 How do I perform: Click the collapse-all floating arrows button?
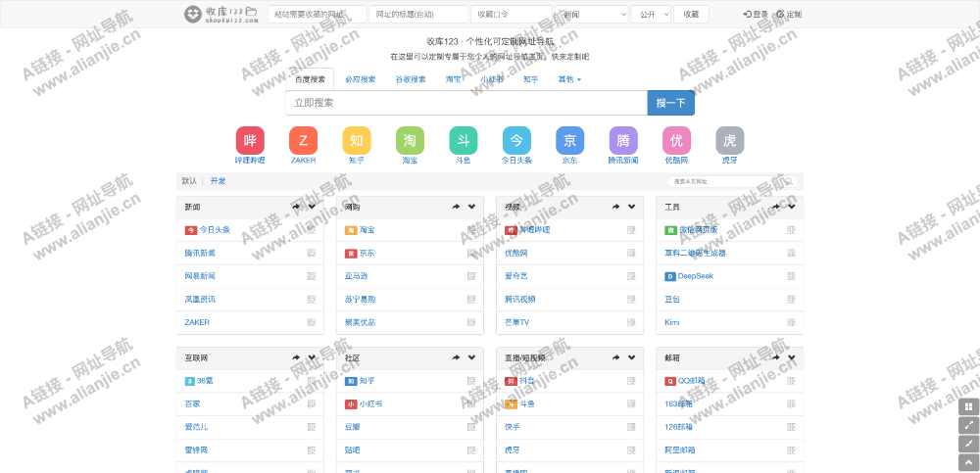[969, 445]
